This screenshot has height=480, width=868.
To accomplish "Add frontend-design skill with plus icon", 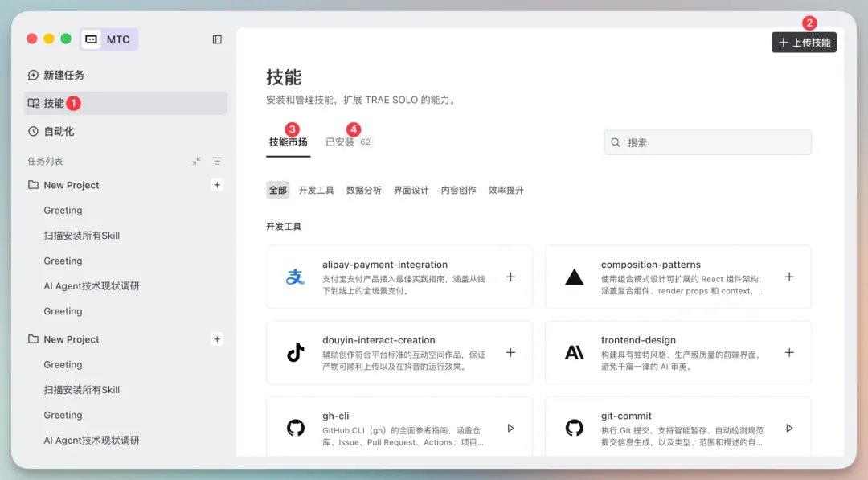I will (789, 353).
